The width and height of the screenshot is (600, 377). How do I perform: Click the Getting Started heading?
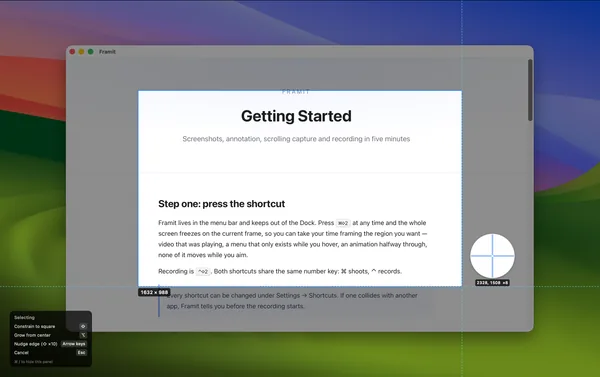(296, 116)
